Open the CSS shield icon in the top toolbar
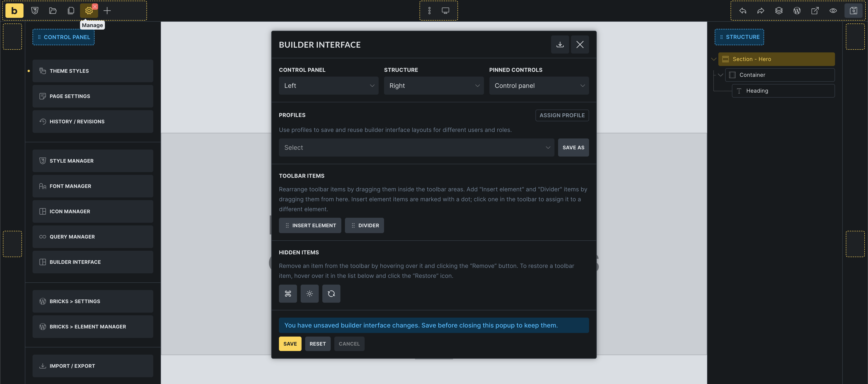 pyautogui.click(x=35, y=11)
